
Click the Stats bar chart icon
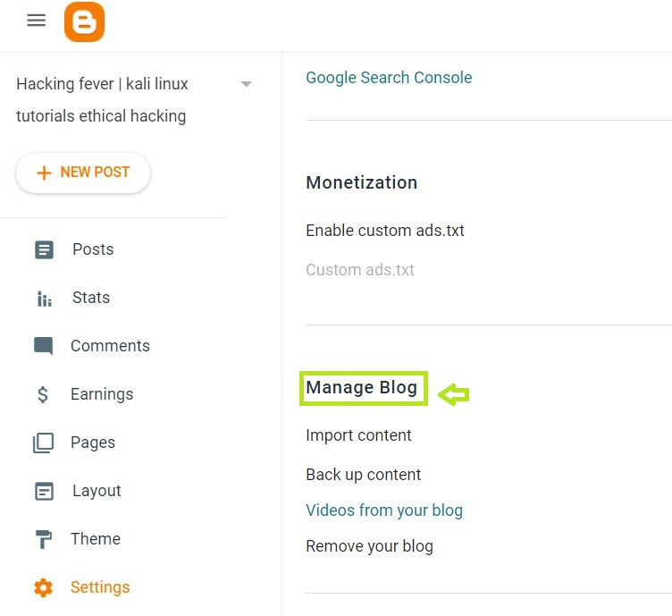point(44,298)
